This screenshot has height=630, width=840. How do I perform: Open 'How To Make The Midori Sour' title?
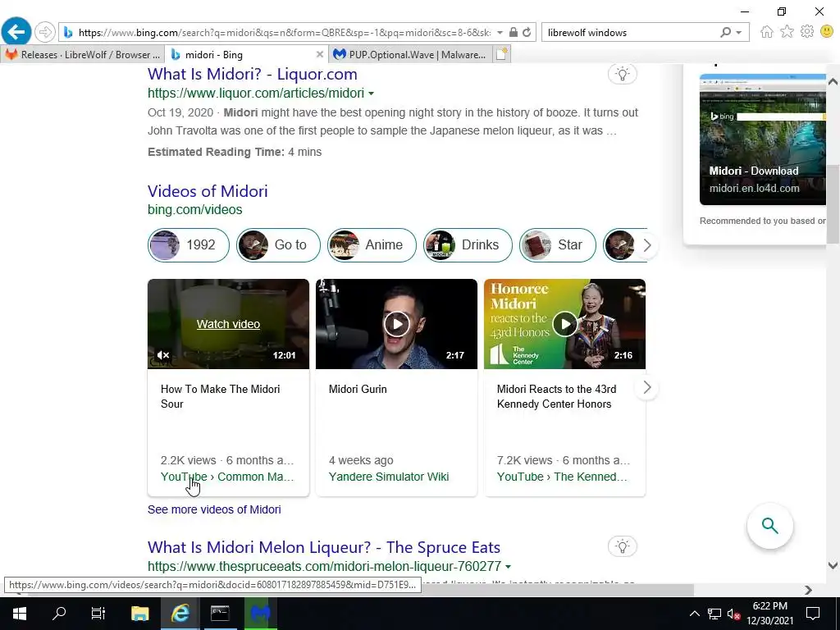pos(220,396)
